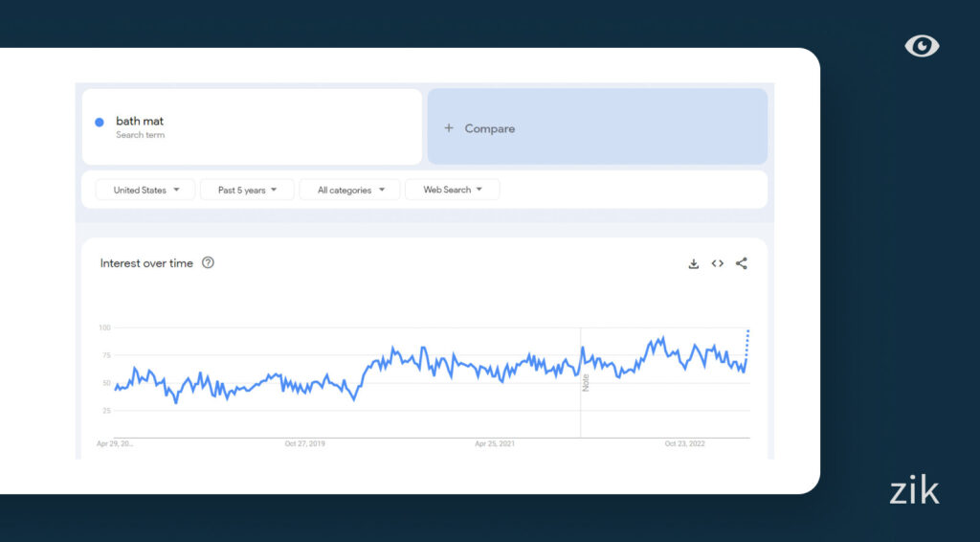Screen dimensions: 980x542
Task: Click the share icon on the chart
Action: (x=742, y=264)
